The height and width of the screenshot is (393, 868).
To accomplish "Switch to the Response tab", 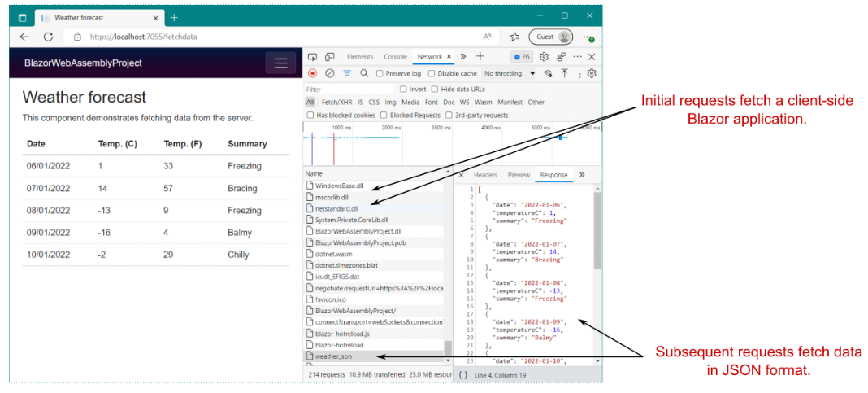I will (x=554, y=175).
